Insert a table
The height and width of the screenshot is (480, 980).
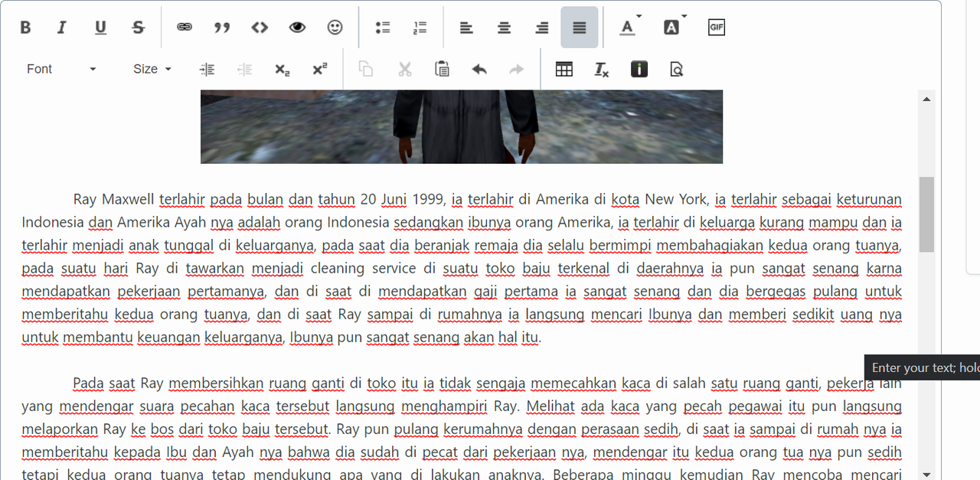(x=564, y=69)
